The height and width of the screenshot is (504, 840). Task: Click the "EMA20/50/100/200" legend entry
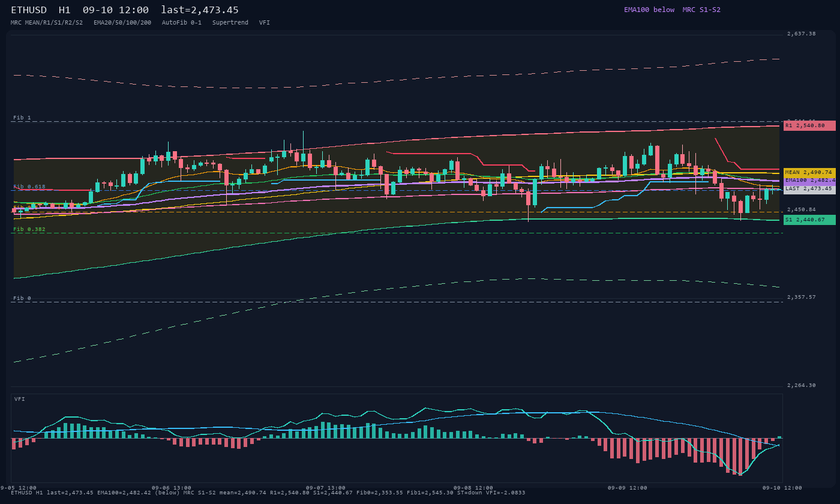point(122,22)
